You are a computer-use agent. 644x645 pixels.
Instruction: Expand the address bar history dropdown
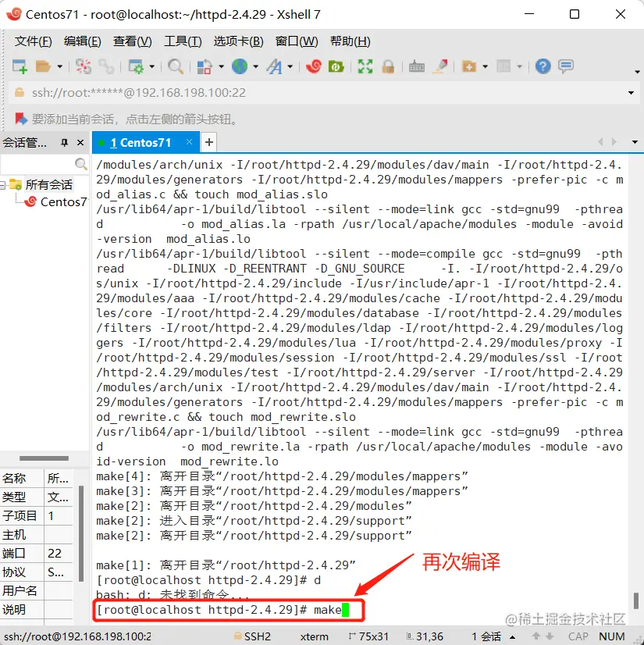[632, 93]
